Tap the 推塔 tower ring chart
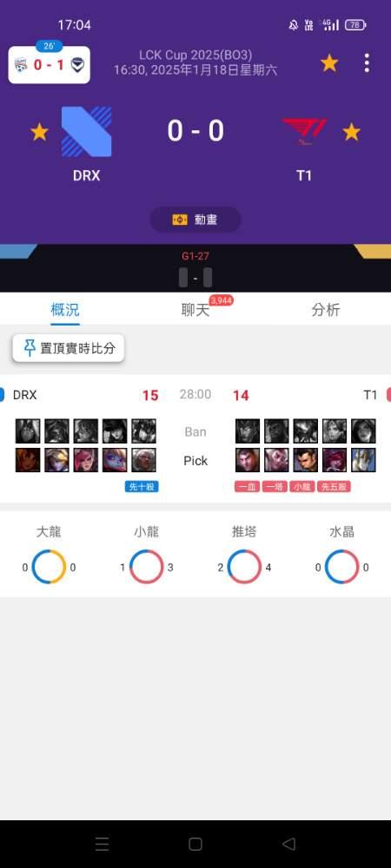 244,567
